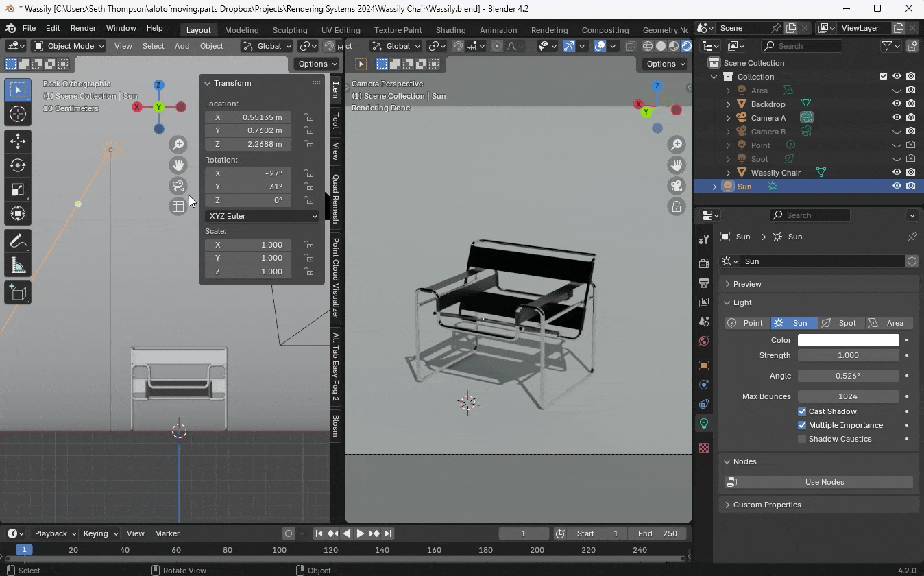
Task: Set light type to Area
Action: (x=888, y=323)
